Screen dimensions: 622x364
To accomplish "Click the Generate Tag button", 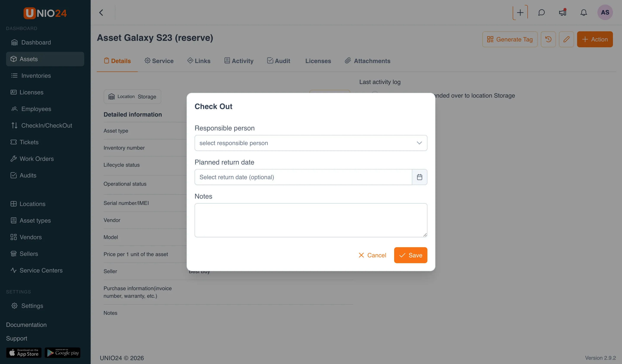I will [x=510, y=39].
